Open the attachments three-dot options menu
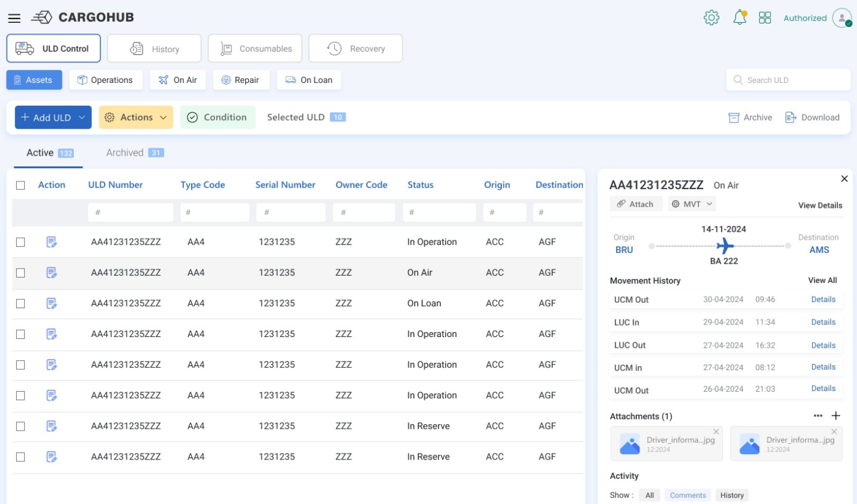This screenshot has height=504, width=857. [818, 416]
